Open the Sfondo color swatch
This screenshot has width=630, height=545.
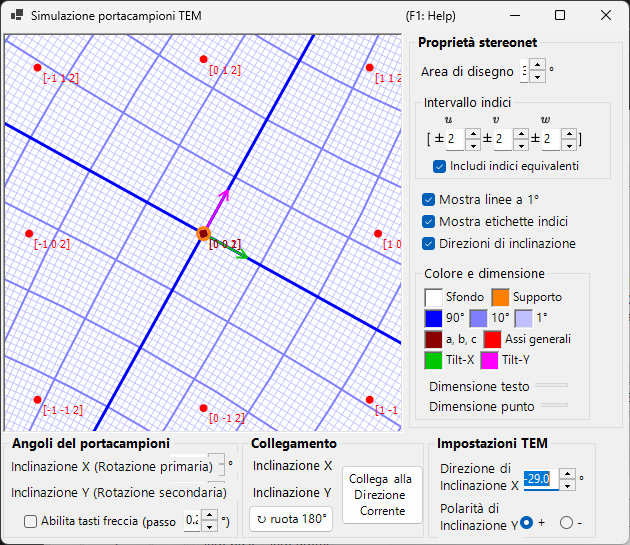click(x=434, y=297)
